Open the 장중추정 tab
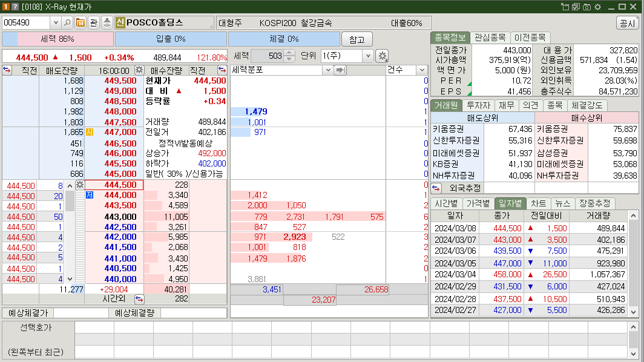The image size is (644, 362). (x=595, y=203)
